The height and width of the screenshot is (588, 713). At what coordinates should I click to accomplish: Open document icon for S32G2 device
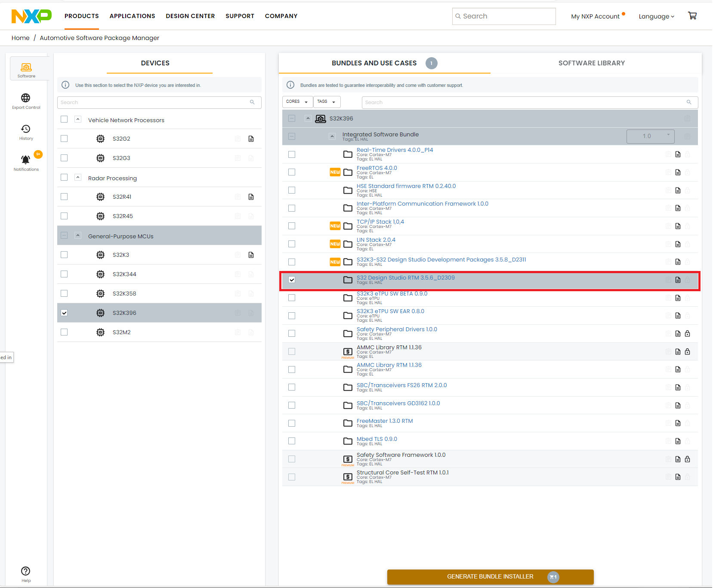click(x=251, y=139)
